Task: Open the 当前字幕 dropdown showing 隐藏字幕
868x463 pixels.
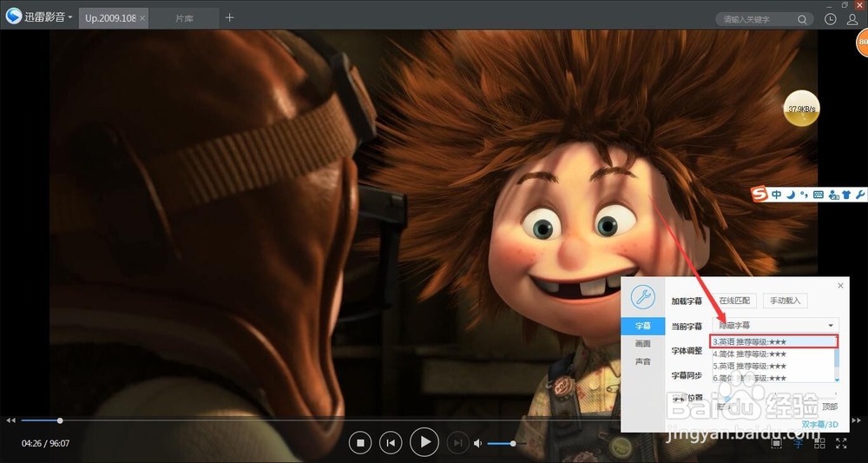Action: pyautogui.click(x=775, y=325)
